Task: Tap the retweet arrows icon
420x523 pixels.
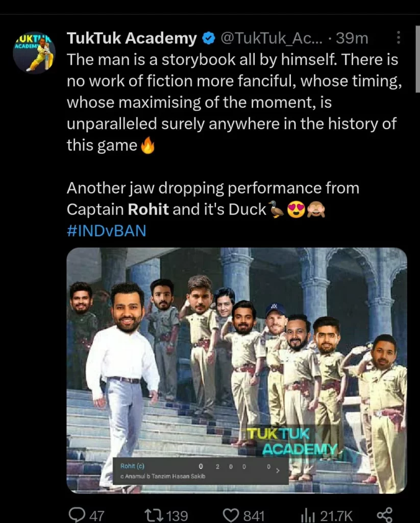Action: tap(154, 515)
